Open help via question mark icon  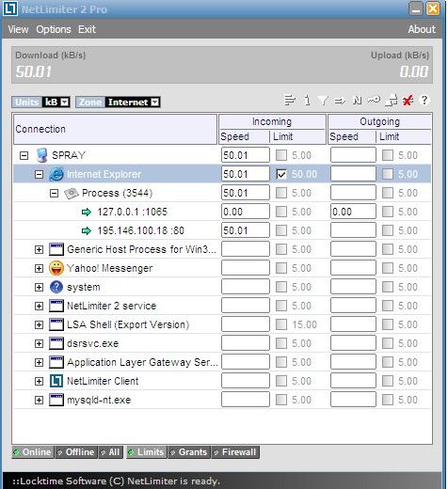coord(424,101)
